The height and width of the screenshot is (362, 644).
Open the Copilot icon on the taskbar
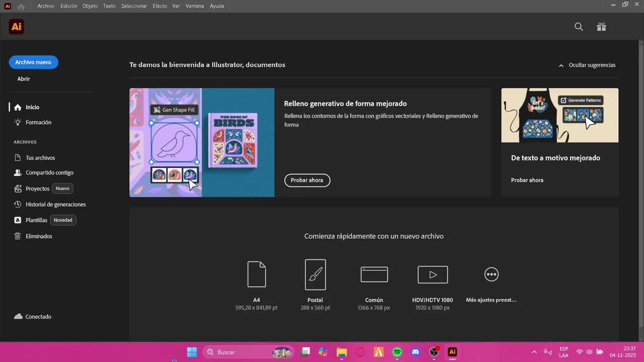pyautogui.click(x=324, y=352)
